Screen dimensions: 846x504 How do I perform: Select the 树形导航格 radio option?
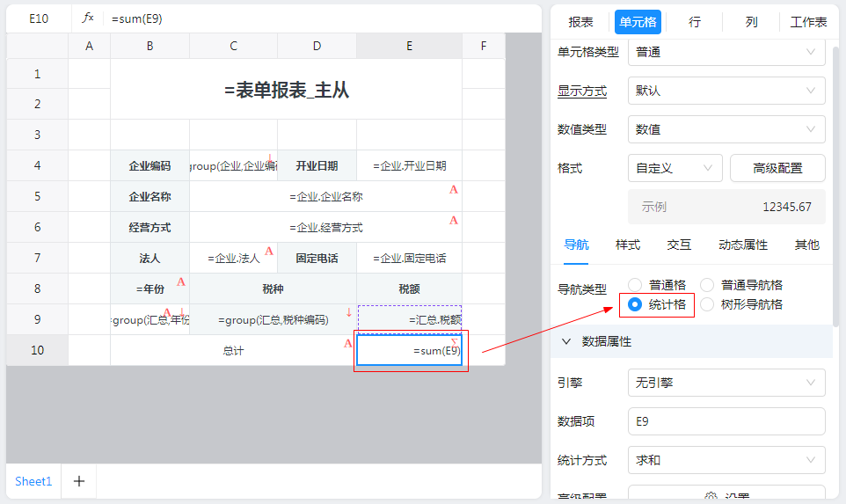[x=707, y=304]
